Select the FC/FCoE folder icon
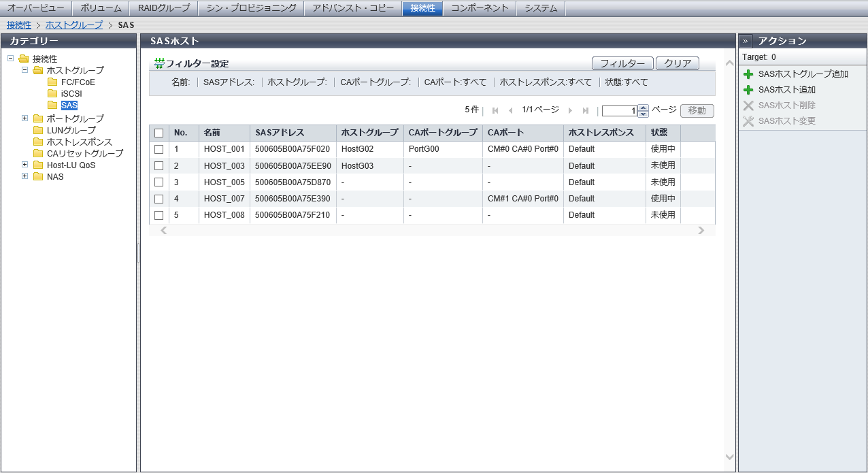The image size is (868, 473). point(52,82)
